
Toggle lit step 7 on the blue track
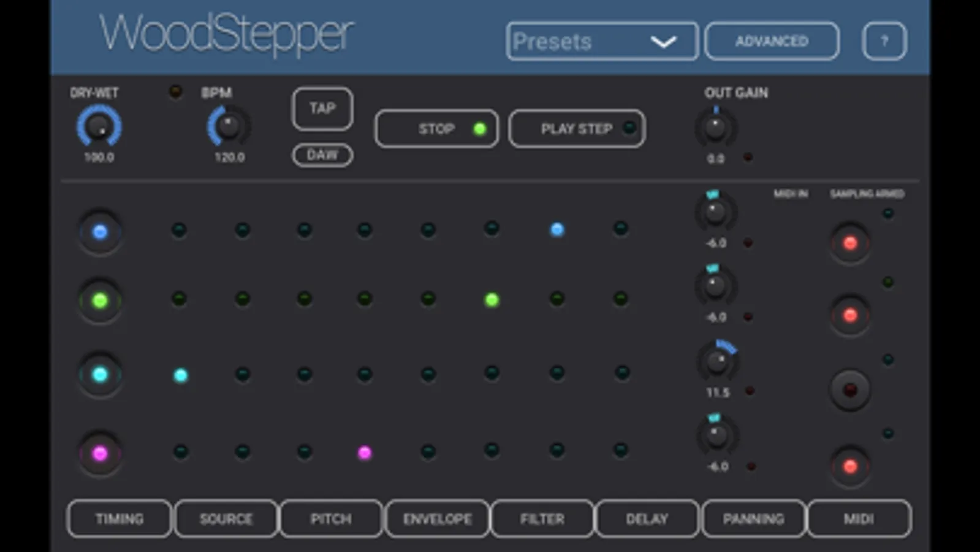click(557, 229)
